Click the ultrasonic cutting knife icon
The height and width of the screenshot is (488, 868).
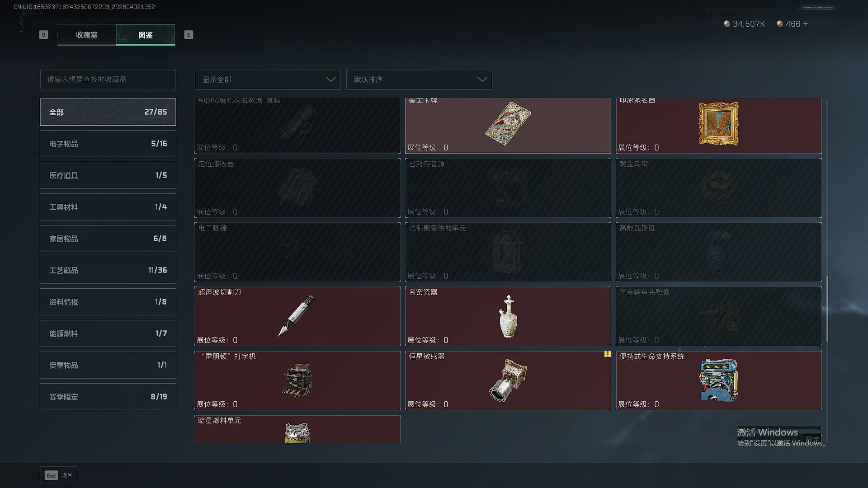pos(296,316)
